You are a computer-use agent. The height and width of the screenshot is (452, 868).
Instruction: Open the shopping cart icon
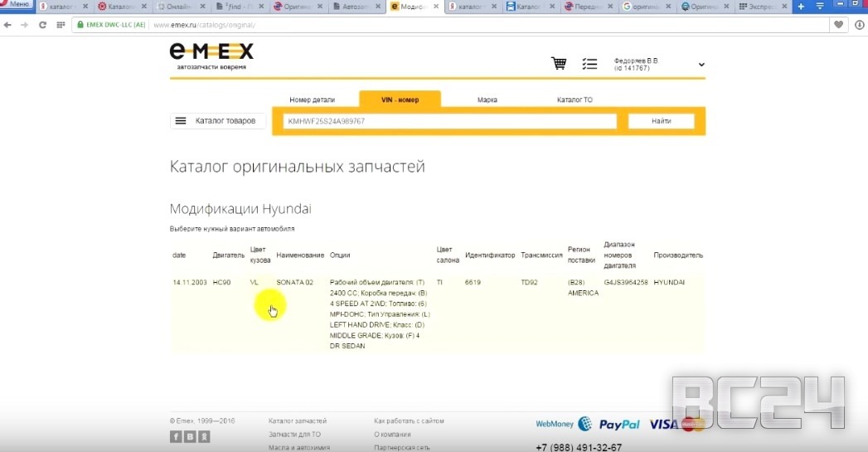pyautogui.click(x=559, y=64)
